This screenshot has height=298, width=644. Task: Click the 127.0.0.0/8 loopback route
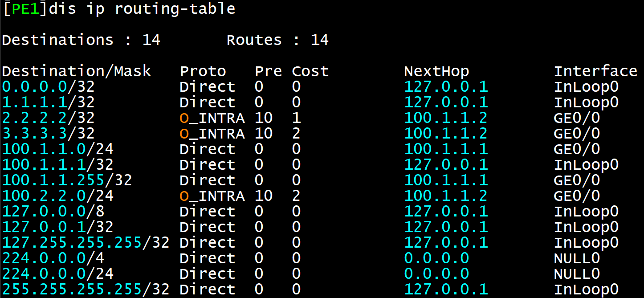pos(47,211)
